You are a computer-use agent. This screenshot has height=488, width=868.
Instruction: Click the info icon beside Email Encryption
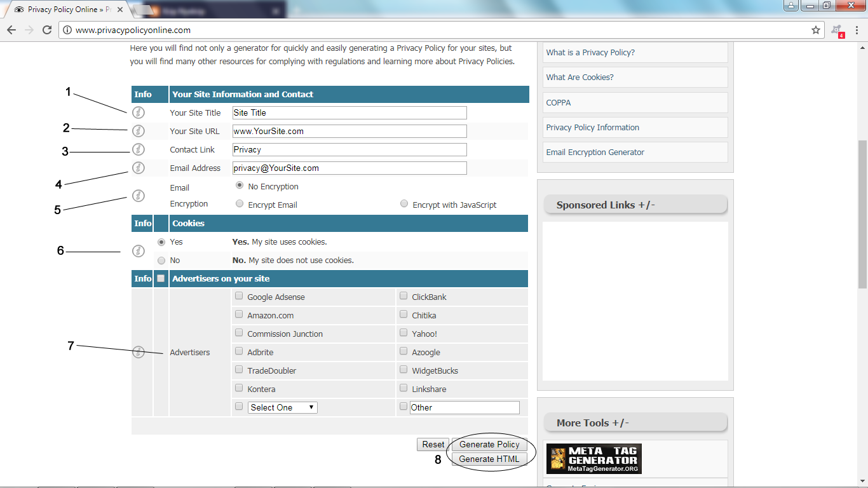[x=139, y=196]
